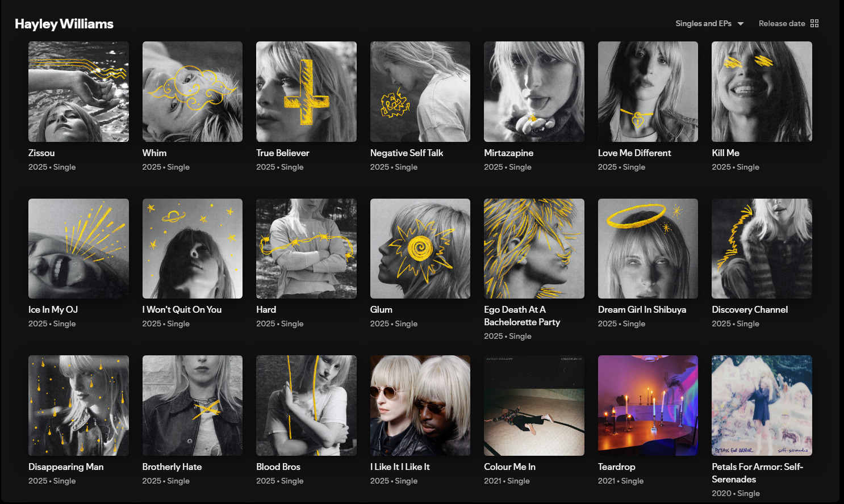Click '2025 • Single' under Kill Me

(736, 167)
